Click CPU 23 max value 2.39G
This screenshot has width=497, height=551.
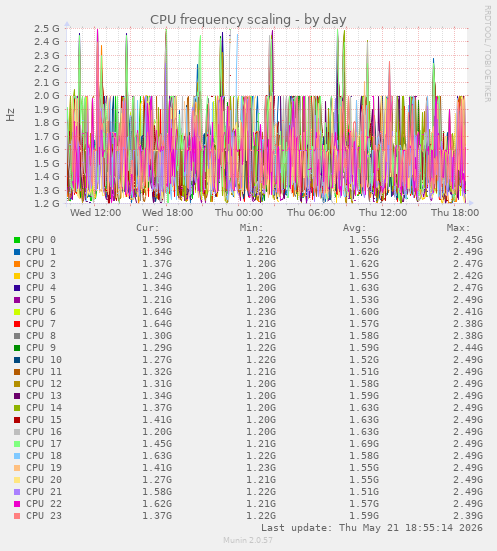click(x=467, y=516)
